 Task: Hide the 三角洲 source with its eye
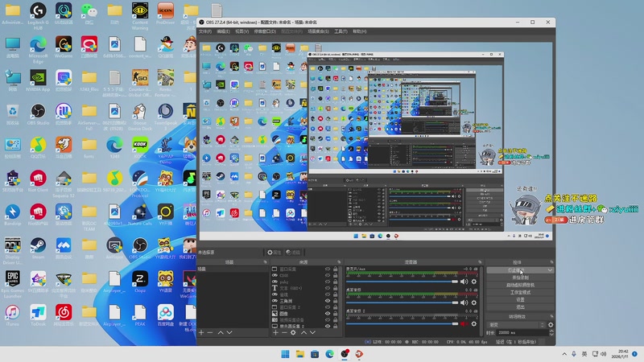point(328,301)
